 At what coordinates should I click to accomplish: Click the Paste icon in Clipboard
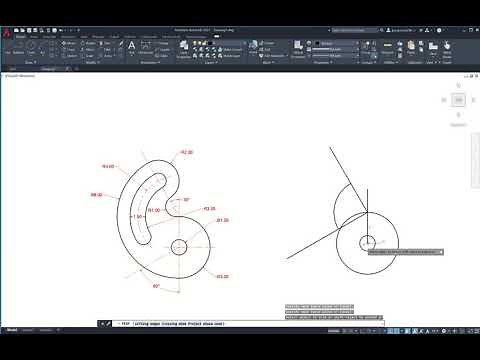point(411,47)
